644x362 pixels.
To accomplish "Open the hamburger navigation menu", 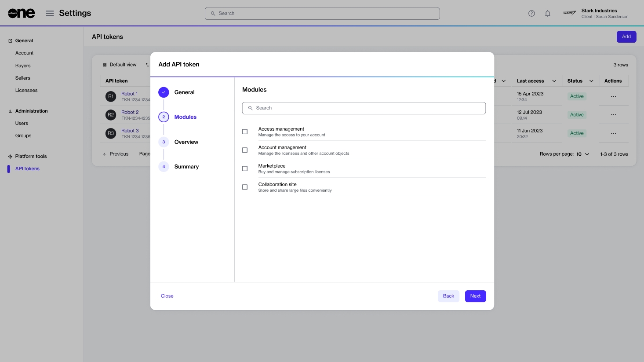I will tap(50, 13).
